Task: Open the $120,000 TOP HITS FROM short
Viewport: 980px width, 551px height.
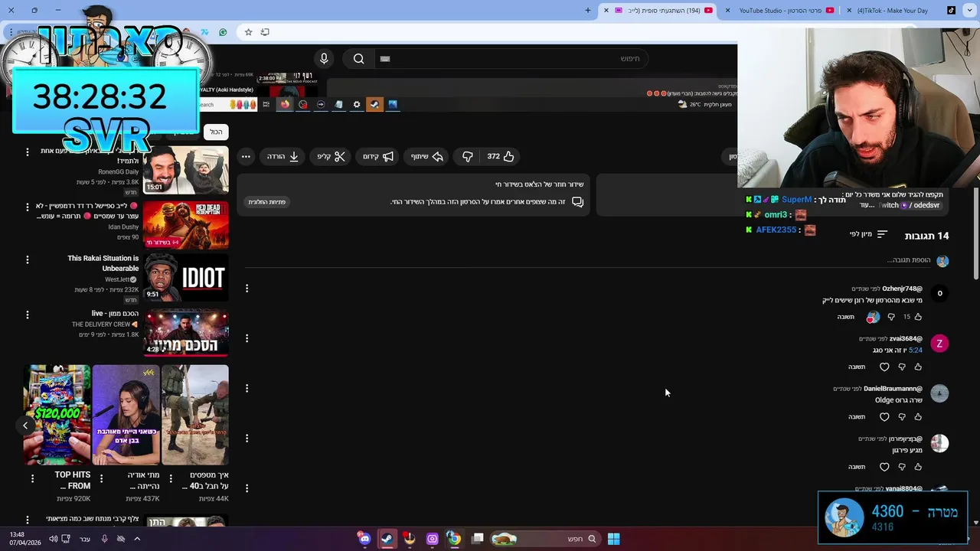Action: (57, 415)
